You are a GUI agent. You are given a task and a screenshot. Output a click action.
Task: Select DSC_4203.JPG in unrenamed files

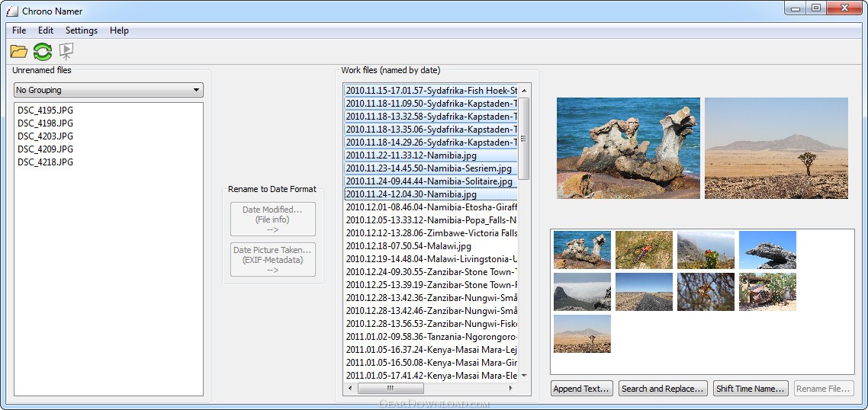tap(46, 136)
